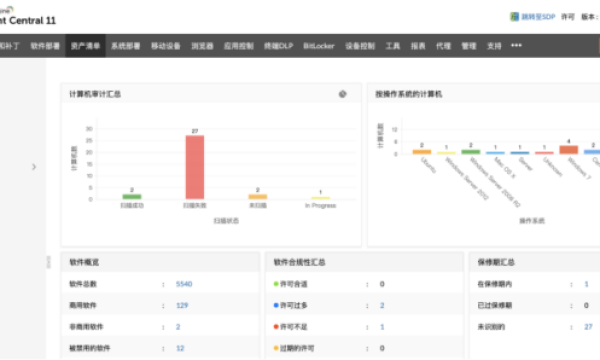Open 许可不足 count 1 link
This screenshot has width=600, height=360.
coord(382,327)
